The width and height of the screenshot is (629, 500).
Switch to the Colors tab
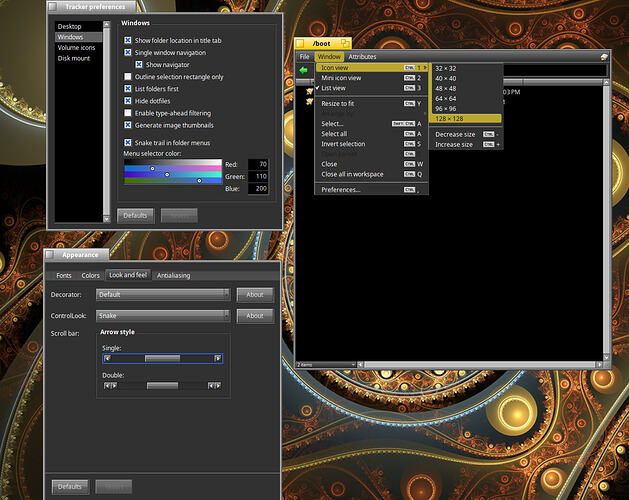[90, 275]
